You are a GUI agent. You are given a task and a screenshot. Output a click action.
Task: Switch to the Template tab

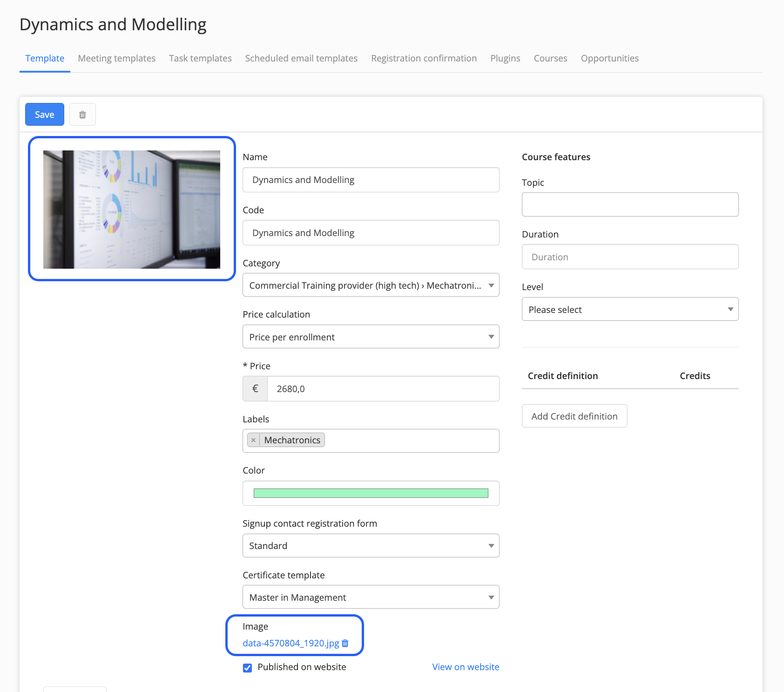click(45, 58)
